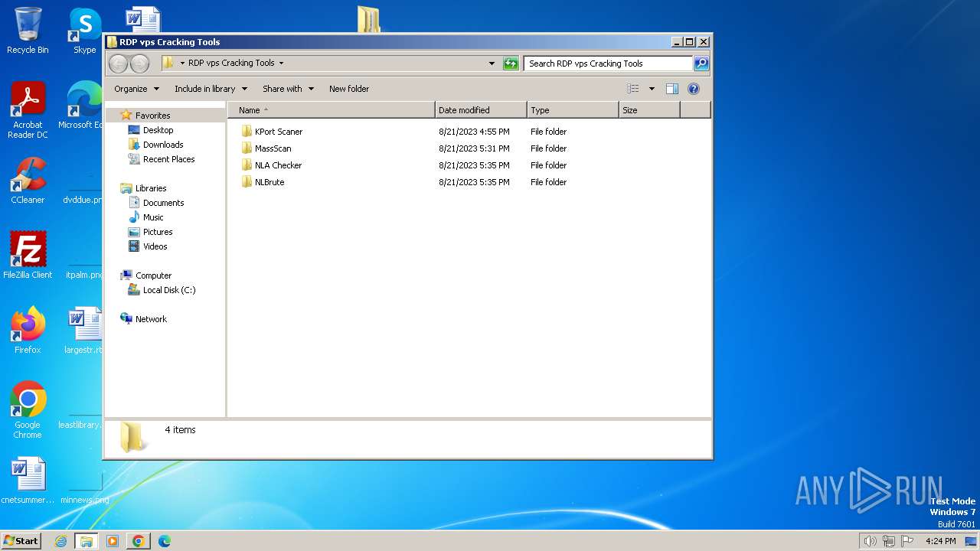The height and width of the screenshot is (551, 980).
Task: Select Libraries in navigation pane
Action: [151, 188]
